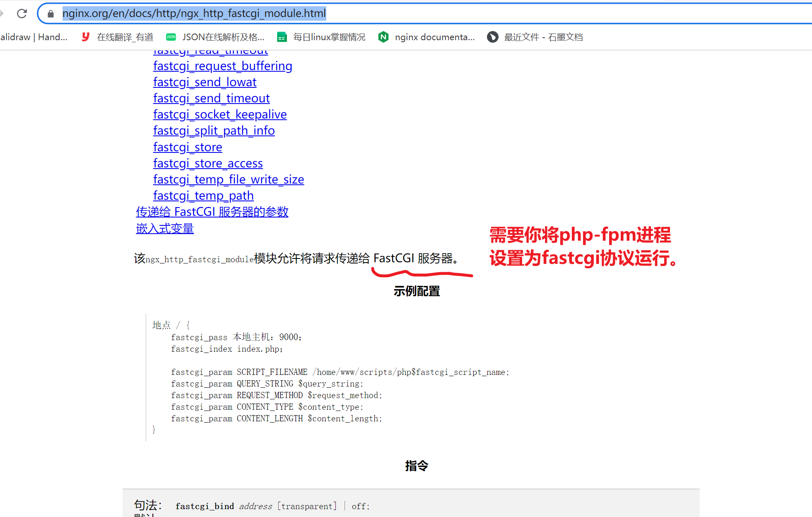Viewport: 812px width, 517px height.
Task: Open the fastcgi_store_access directive link
Action: pyautogui.click(x=207, y=163)
